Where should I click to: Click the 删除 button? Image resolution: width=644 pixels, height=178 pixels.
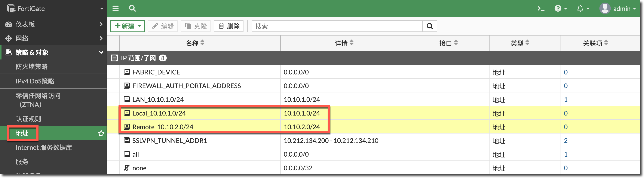coord(229,26)
